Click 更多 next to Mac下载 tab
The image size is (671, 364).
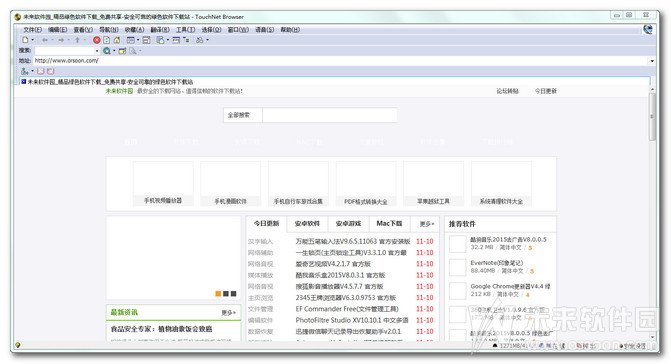[427, 224]
